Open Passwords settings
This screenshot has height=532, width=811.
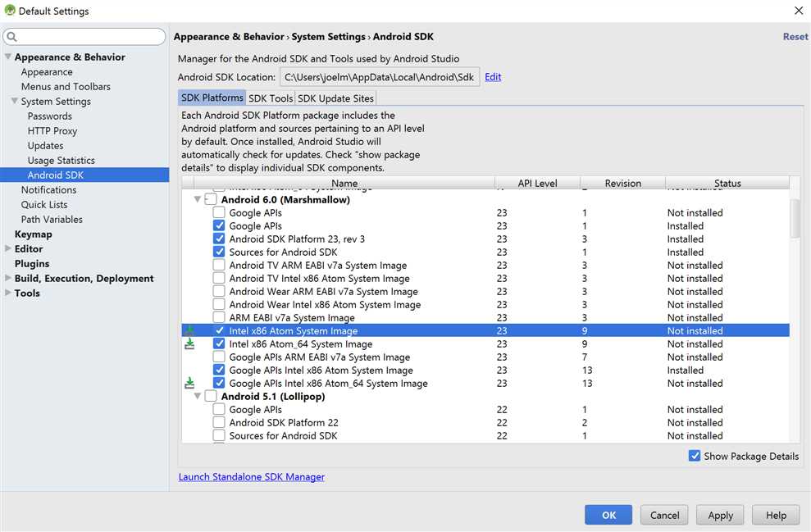(x=50, y=116)
